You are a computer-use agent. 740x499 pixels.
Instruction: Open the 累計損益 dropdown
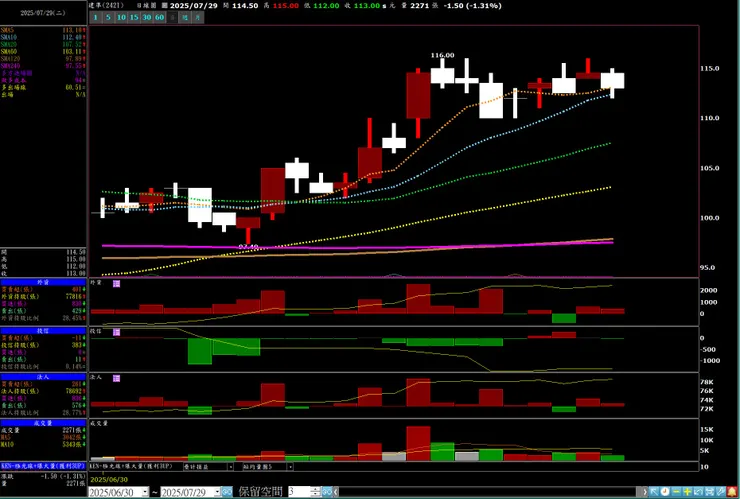click(x=231, y=466)
